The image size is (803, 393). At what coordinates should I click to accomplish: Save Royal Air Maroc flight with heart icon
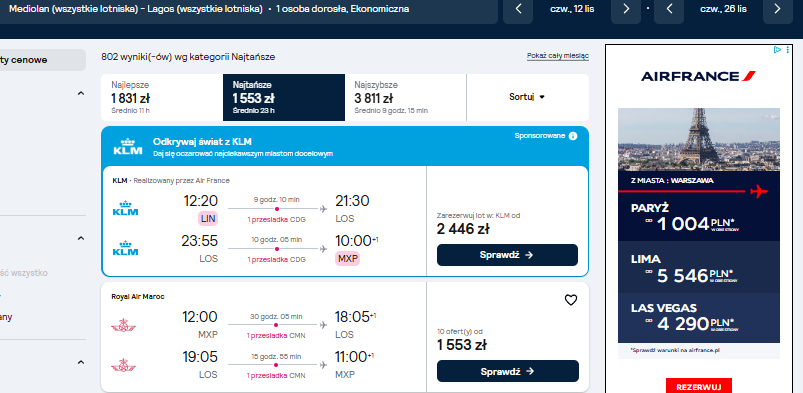click(570, 300)
